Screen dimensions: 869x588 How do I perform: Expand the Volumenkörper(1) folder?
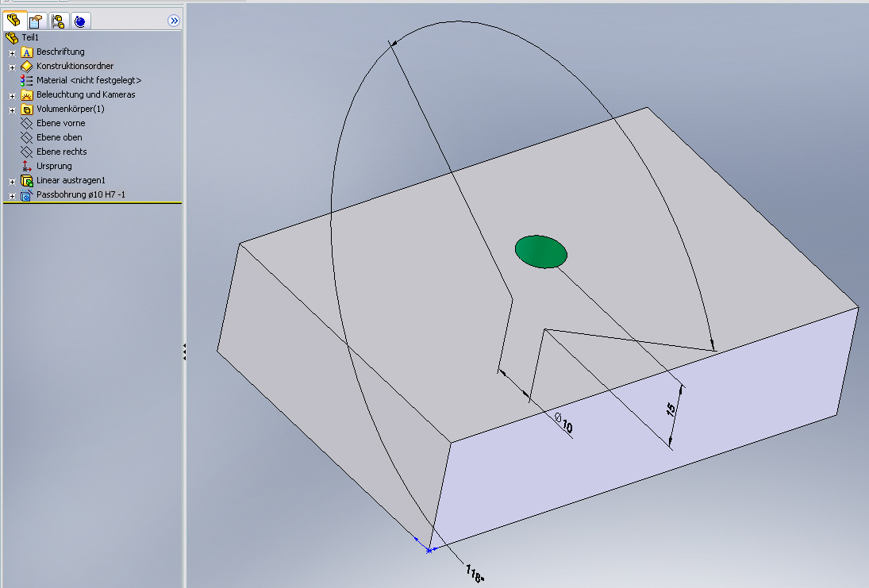[x=12, y=110]
